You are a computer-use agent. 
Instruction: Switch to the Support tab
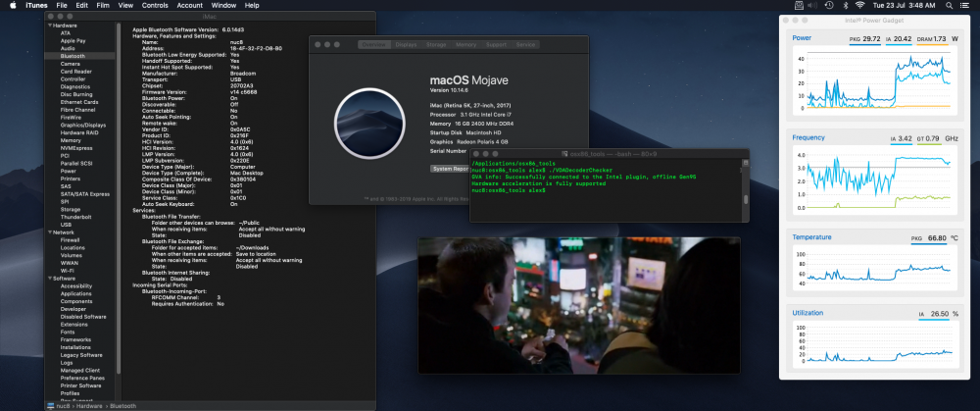496,44
